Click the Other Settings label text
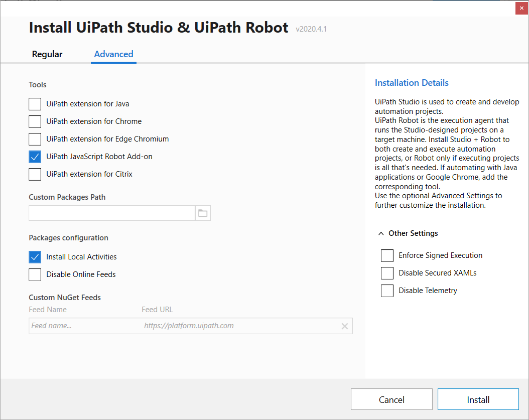The height and width of the screenshot is (420, 529). pyautogui.click(x=413, y=233)
